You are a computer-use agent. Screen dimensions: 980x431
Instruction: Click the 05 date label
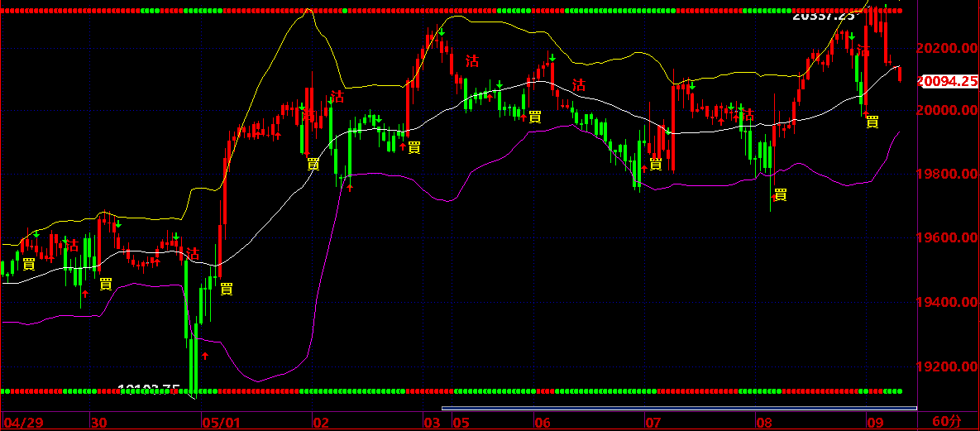pyautogui.click(x=461, y=423)
